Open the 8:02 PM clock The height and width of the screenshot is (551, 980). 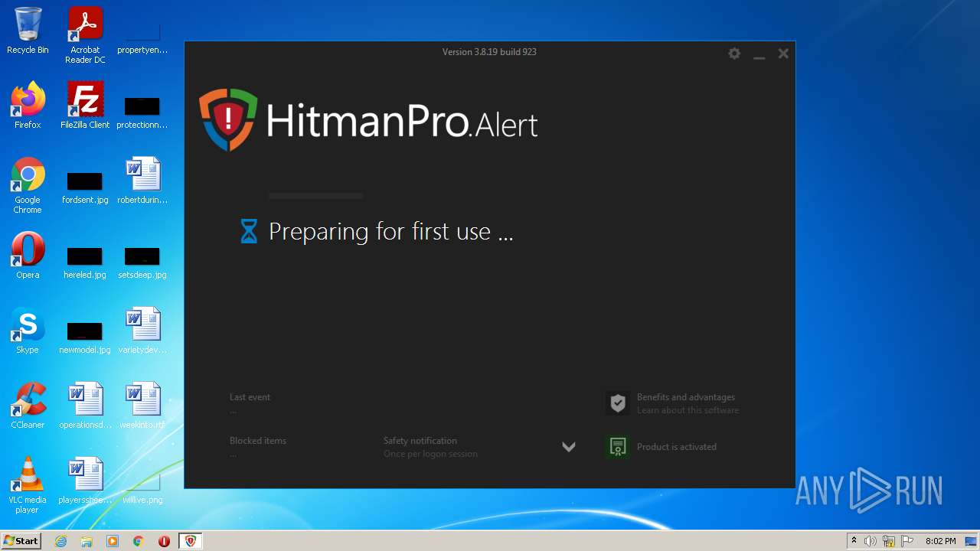point(940,541)
